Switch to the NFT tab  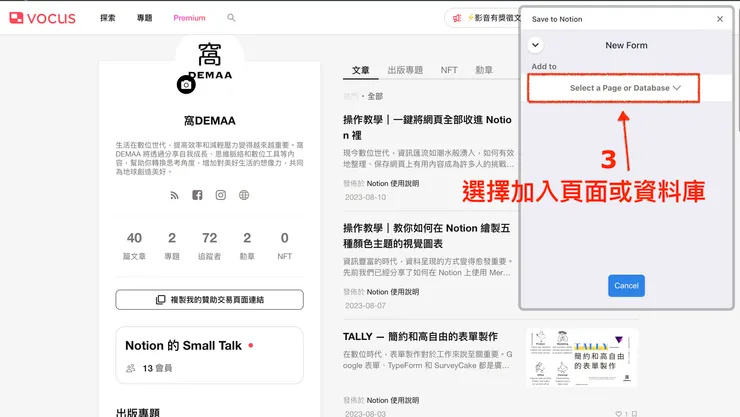(449, 70)
